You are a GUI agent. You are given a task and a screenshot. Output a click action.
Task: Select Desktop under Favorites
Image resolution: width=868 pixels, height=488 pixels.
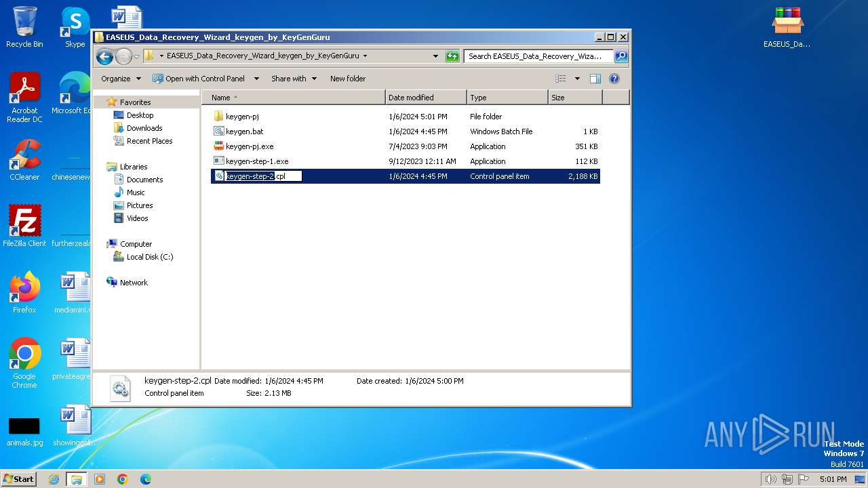click(x=140, y=115)
